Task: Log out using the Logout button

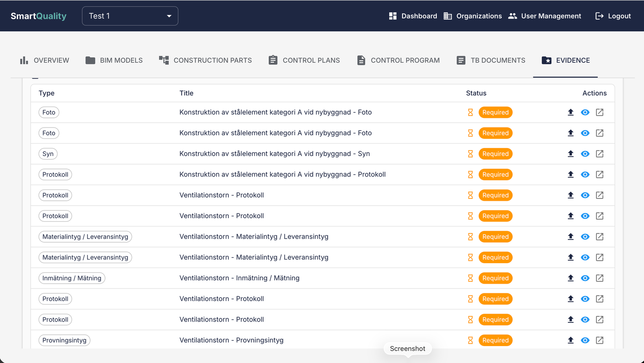Action: pos(613,16)
